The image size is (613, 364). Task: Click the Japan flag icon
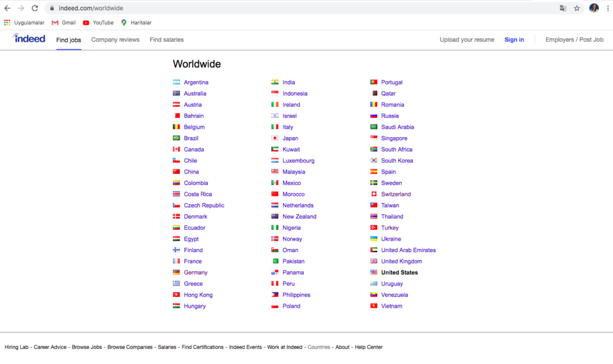275,138
